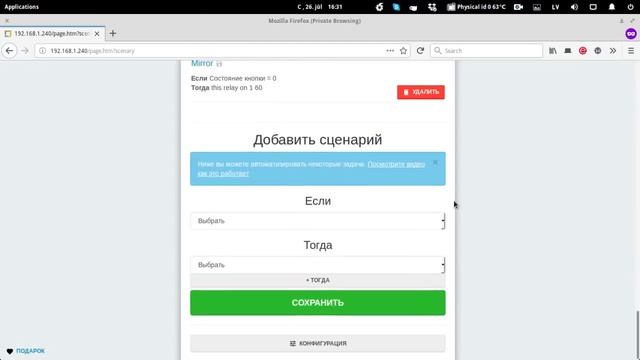Open the Applications menu
Image resolution: width=640 pixels, height=360 pixels.
22,7
